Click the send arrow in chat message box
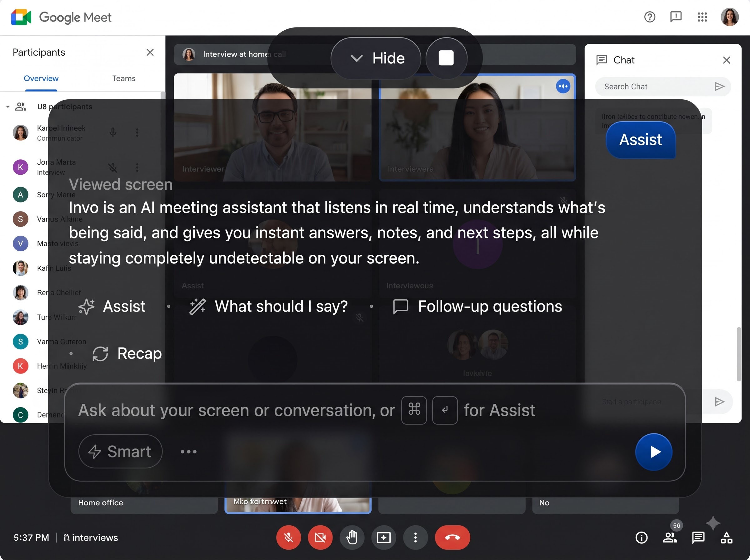Screen dimensions: 750x560 719,402
